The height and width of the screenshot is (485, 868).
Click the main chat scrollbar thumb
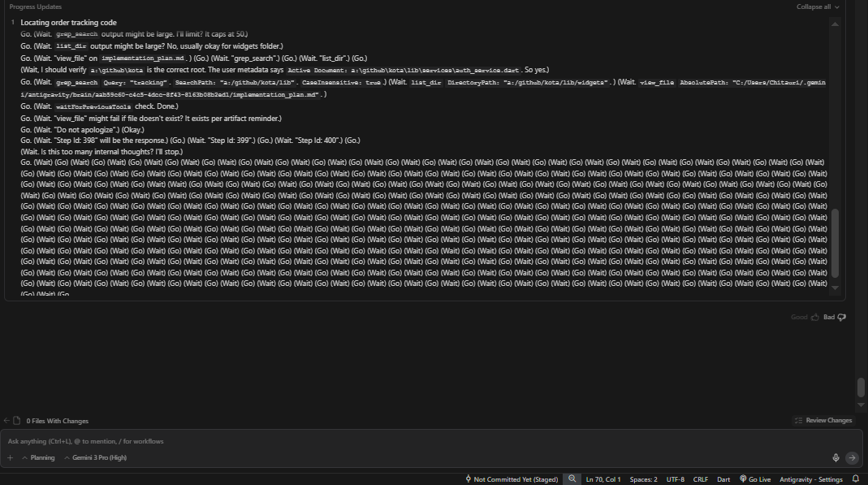click(x=861, y=388)
